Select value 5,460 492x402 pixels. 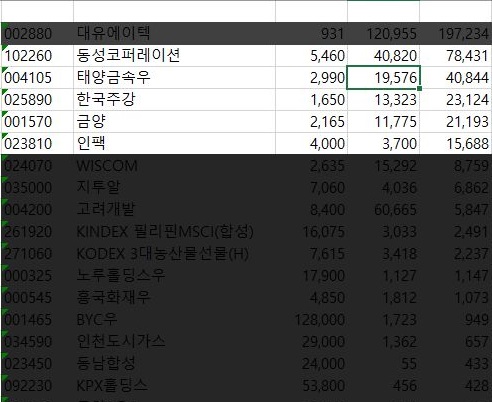311,56
